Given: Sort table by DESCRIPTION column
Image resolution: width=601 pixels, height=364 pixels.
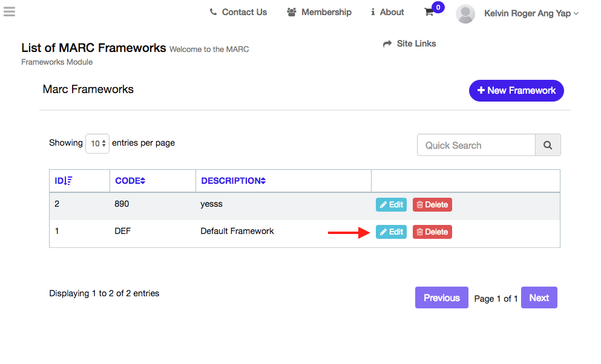Looking at the screenshot, I should [263, 181].
